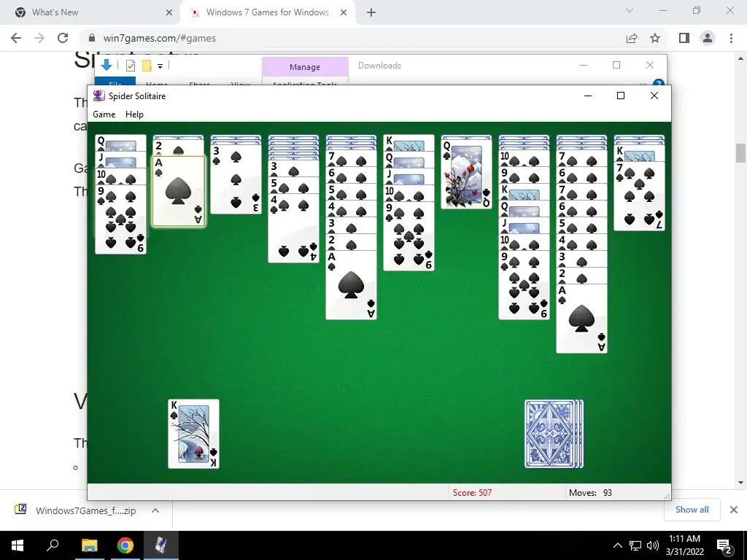The height and width of the screenshot is (560, 747).
Task: Toggle Chrome side panel
Action: [684, 38]
